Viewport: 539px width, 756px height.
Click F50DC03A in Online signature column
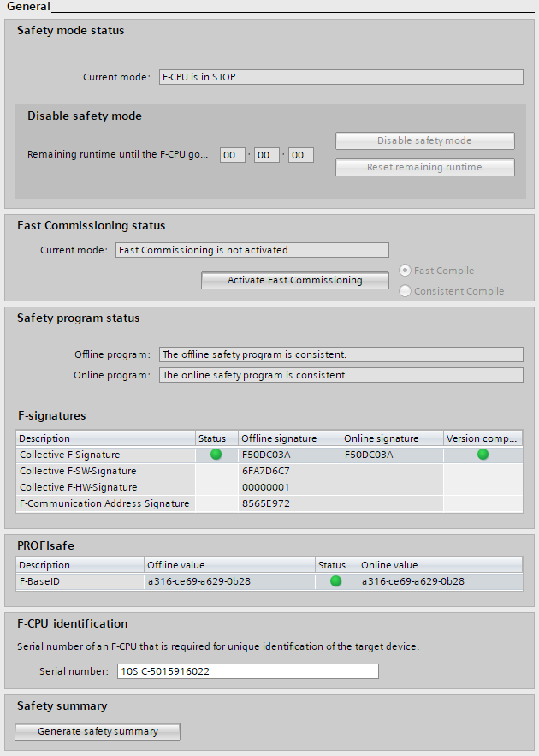(x=369, y=455)
